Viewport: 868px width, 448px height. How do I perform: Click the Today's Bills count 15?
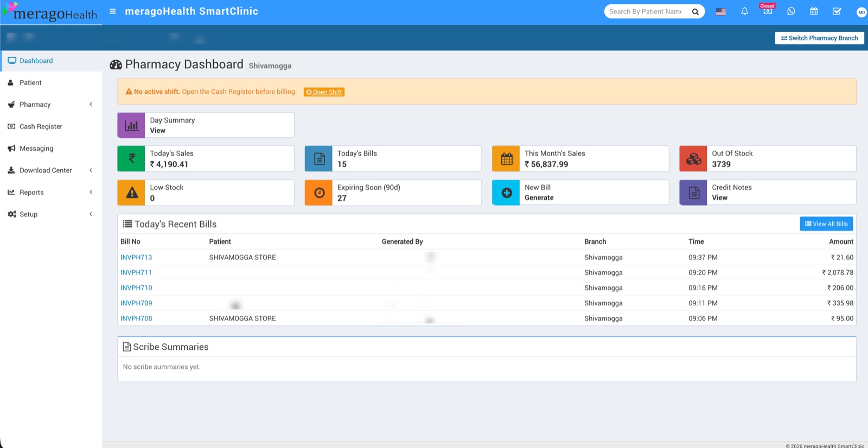tap(342, 164)
